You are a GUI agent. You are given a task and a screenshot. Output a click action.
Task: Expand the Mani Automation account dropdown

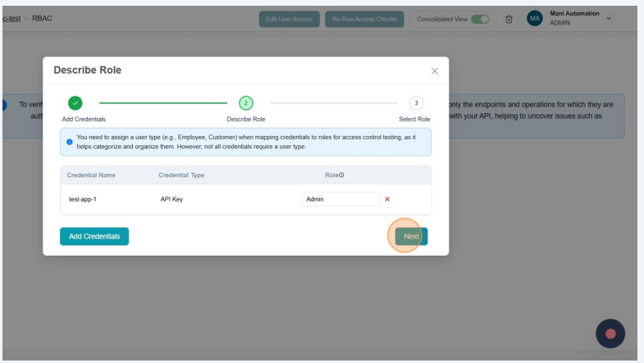click(x=609, y=19)
